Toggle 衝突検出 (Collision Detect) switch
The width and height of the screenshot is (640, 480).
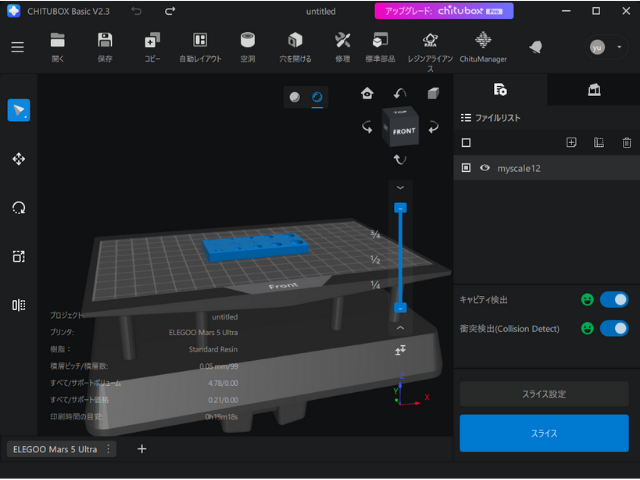click(x=614, y=328)
